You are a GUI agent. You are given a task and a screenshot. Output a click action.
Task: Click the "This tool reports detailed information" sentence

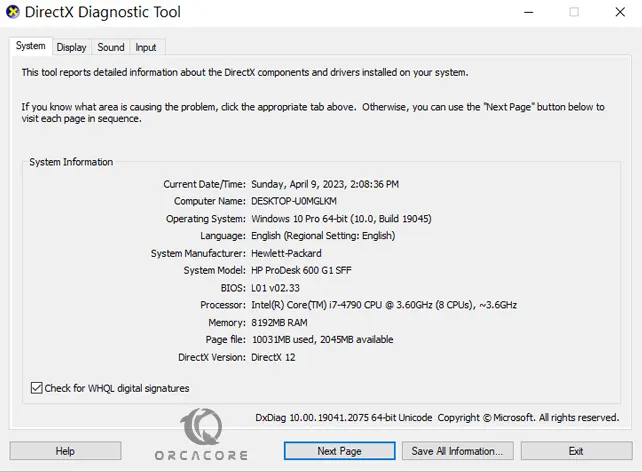click(245, 72)
